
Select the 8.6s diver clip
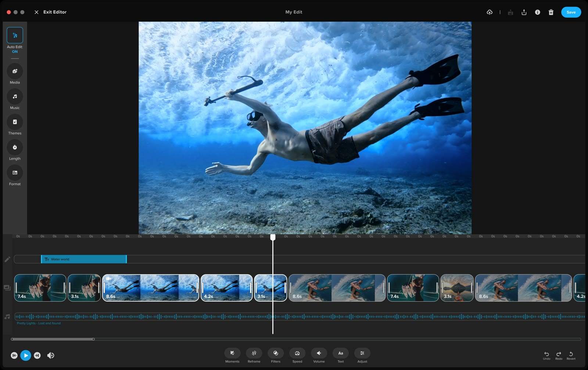pyautogui.click(x=151, y=288)
